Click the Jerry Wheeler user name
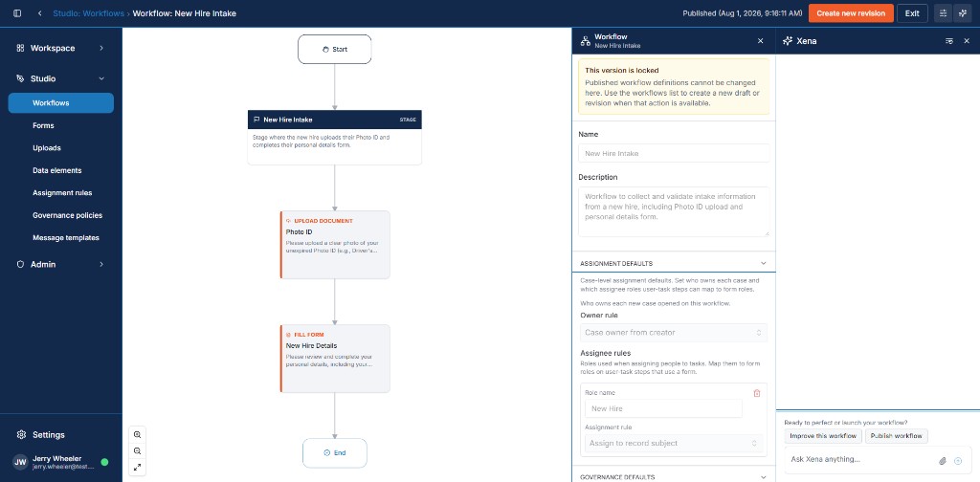 coord(56,458)
